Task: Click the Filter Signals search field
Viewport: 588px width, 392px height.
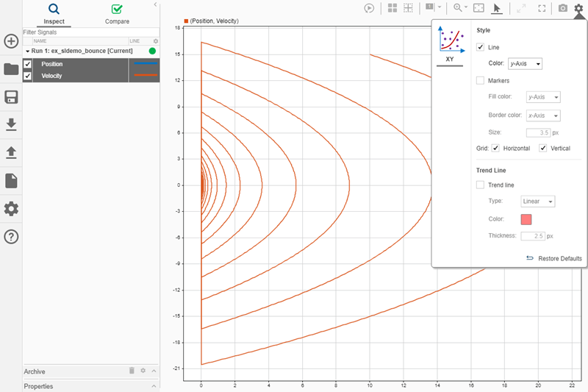Action: click(x=91, y=32)
